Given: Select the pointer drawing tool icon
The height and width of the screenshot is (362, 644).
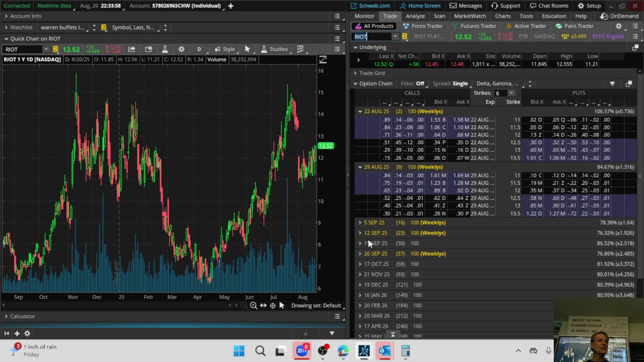Looking at the screenshot, I should click(247, 49).
